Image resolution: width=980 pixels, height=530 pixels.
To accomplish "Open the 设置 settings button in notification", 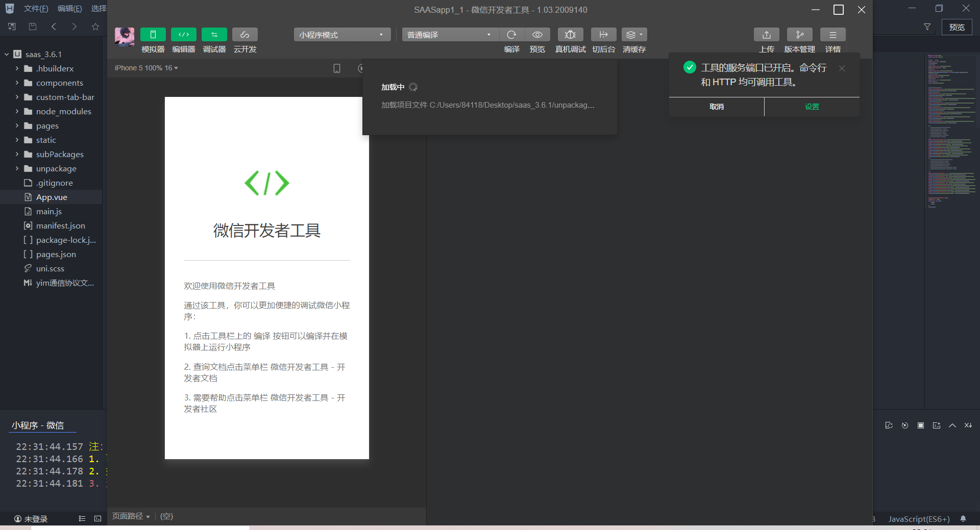I will (x=811, y=107).
